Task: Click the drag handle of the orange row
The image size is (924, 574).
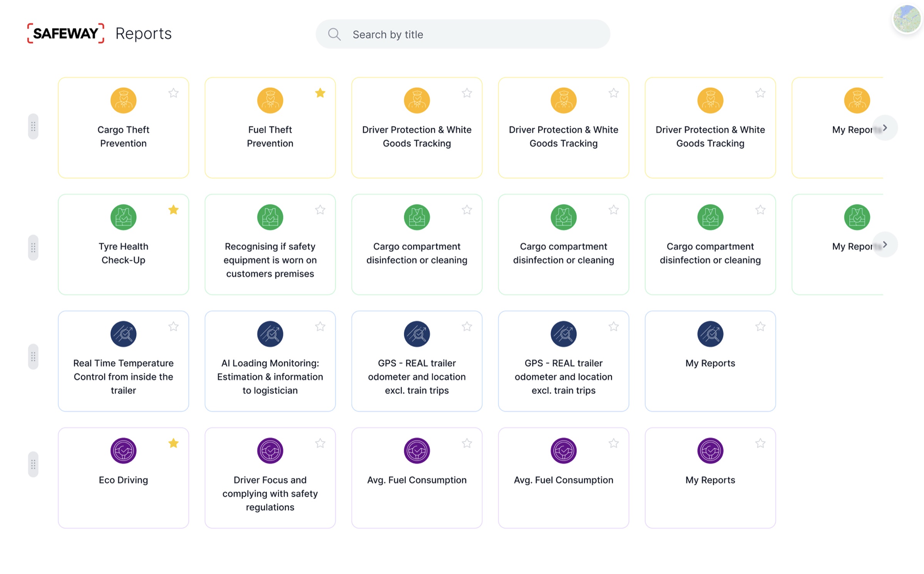Action: (x=33, y=126)
